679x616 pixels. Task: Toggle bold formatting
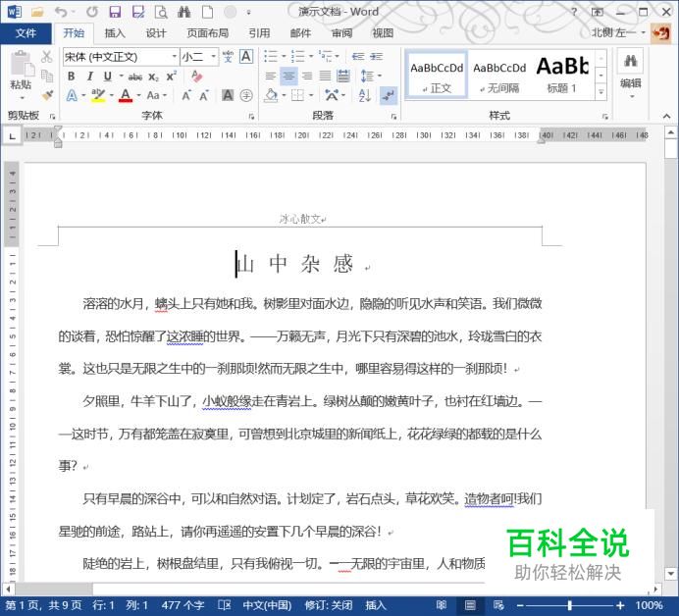72,77
